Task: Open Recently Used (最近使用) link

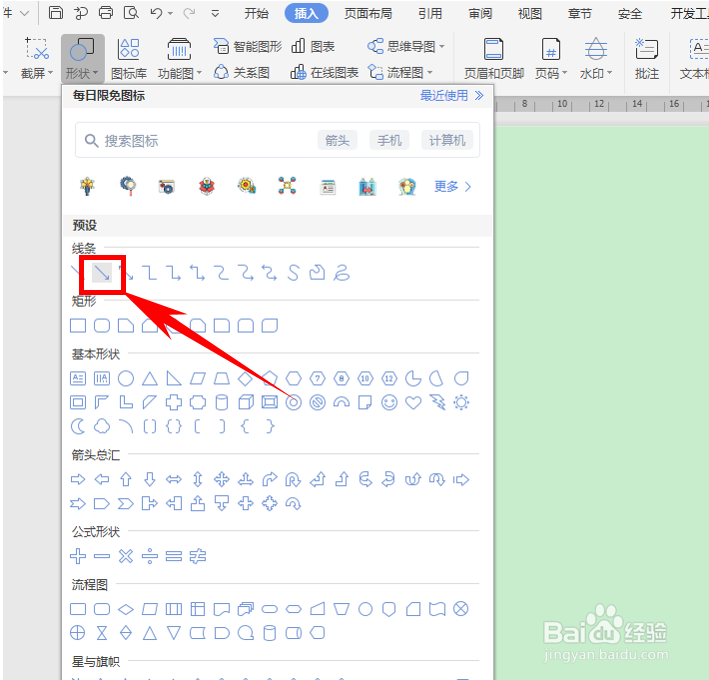Action: [x=452, y=95]
